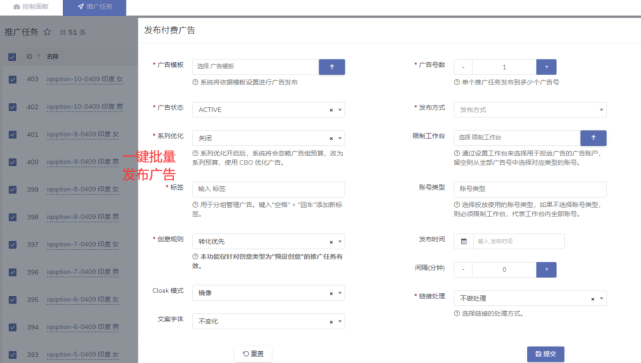Image resolution: width=641 pixels, height=363 pixels.
Task: Switch to the 推广任务 tab
Action: [x=94, y=7]
